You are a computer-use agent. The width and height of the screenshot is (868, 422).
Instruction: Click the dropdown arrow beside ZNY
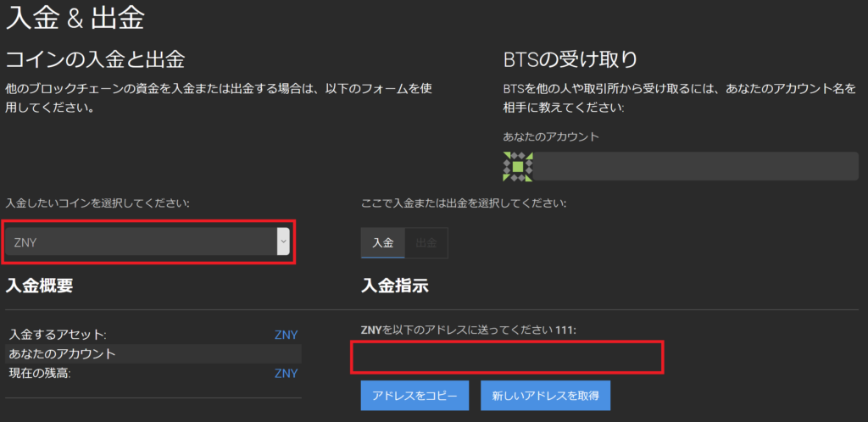click(x=283, y=242)
